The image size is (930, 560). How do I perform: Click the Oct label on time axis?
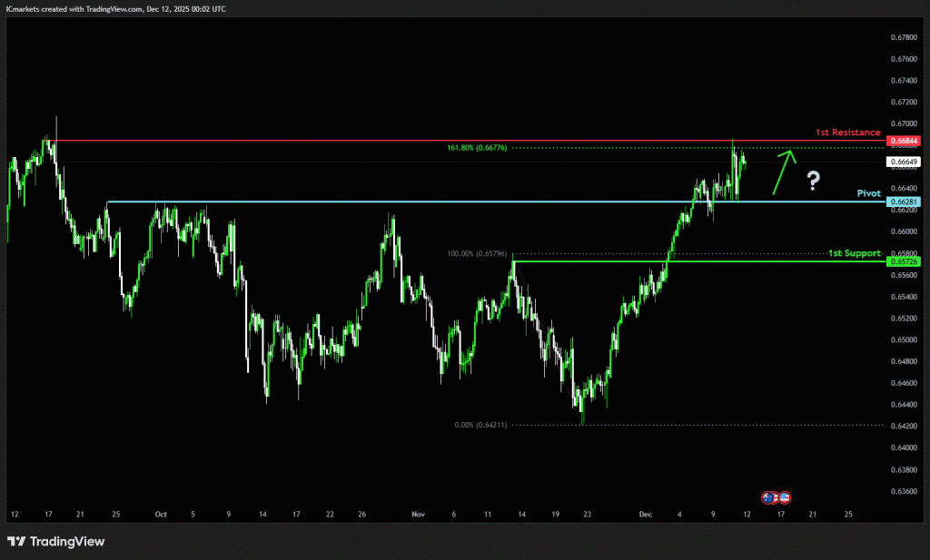point(161,514)
